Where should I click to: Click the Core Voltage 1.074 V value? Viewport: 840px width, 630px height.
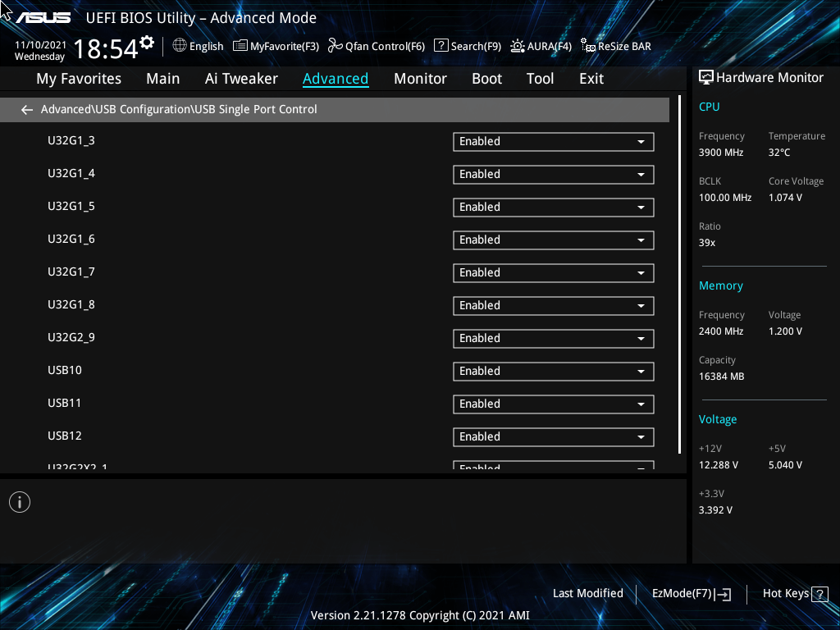tap(785, 198)
